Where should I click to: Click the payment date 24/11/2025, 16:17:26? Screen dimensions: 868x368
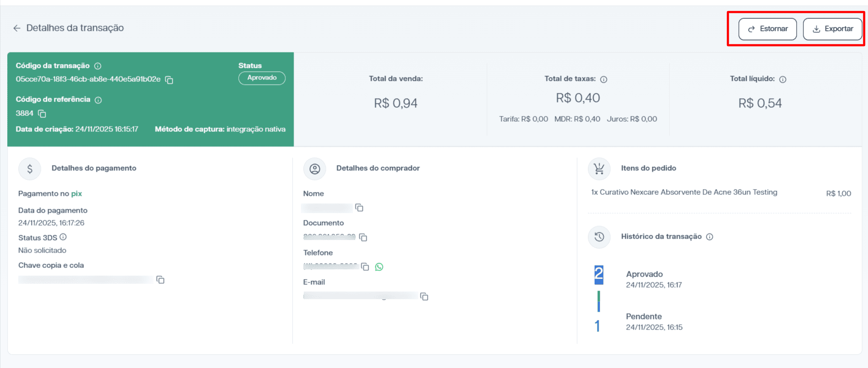point(52,223)
